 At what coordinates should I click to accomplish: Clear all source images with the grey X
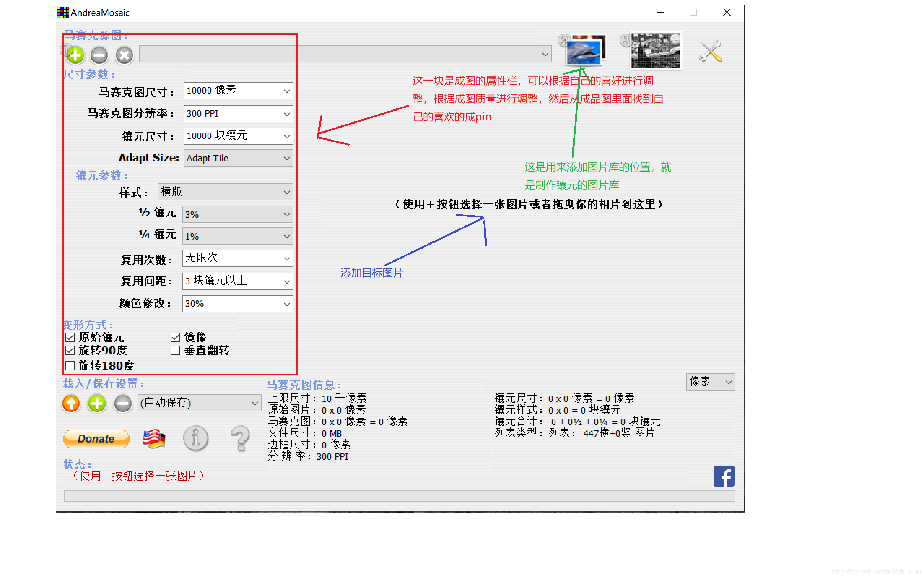pyautogui.click(x=125, y=55)
